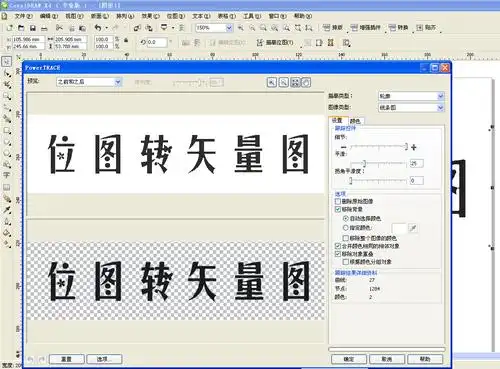Click the corner smoothness value field showing 0
Viewport: 500px width, 369px height.
click(x=416, y=181)
